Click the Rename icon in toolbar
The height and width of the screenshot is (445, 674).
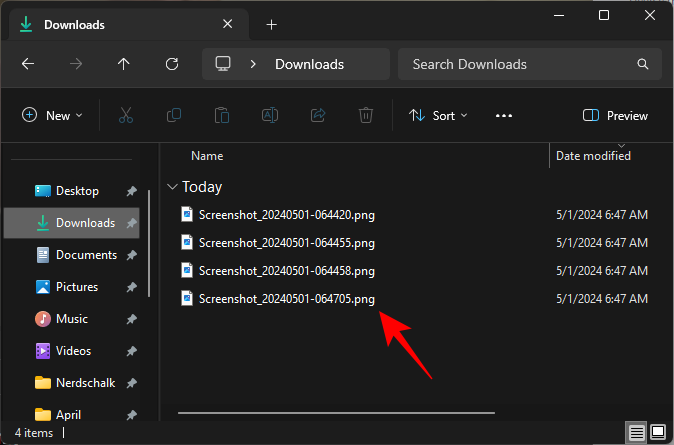270,116
